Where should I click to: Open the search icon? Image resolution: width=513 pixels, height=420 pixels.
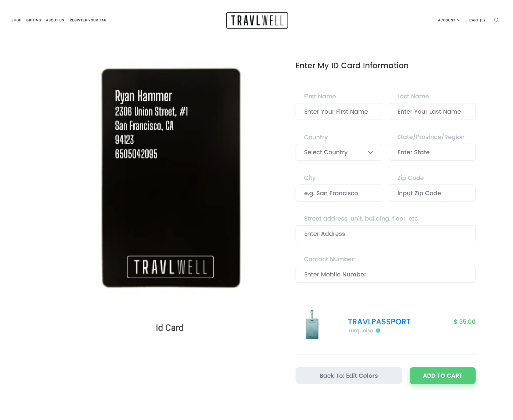coord(496,20)
